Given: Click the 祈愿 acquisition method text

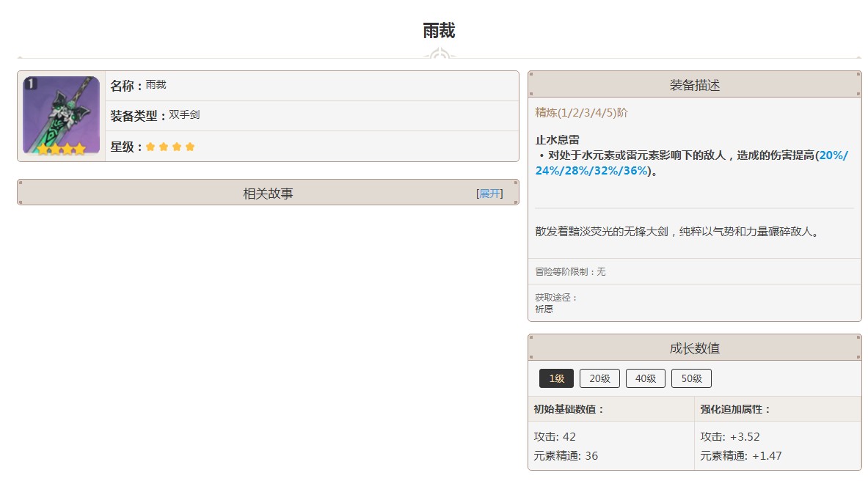Looking at the screenshot, I should [543, 309].
